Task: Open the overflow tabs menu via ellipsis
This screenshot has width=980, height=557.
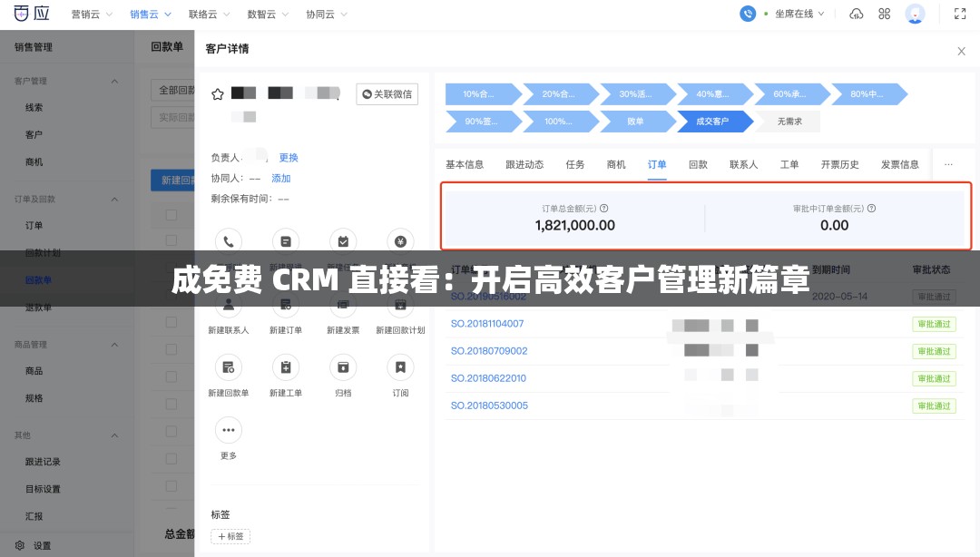Action: (948, 164)
